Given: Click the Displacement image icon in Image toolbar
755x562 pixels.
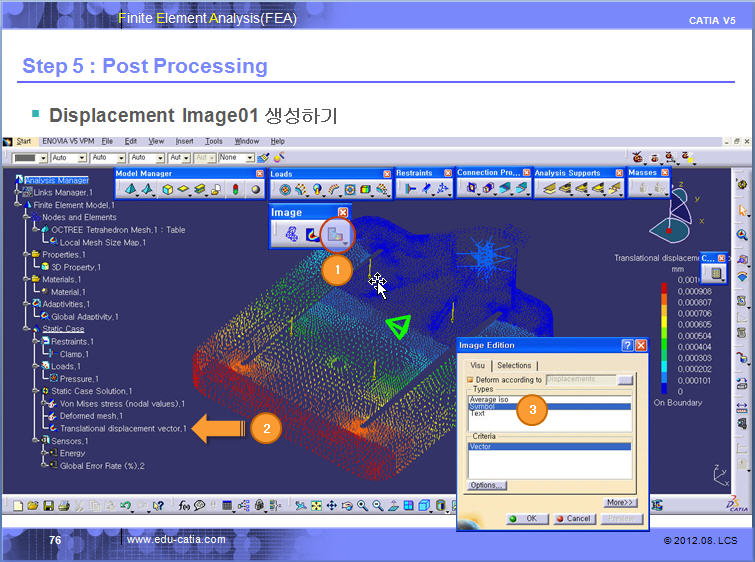Looking at the screenshot, I should coord(337,234).
